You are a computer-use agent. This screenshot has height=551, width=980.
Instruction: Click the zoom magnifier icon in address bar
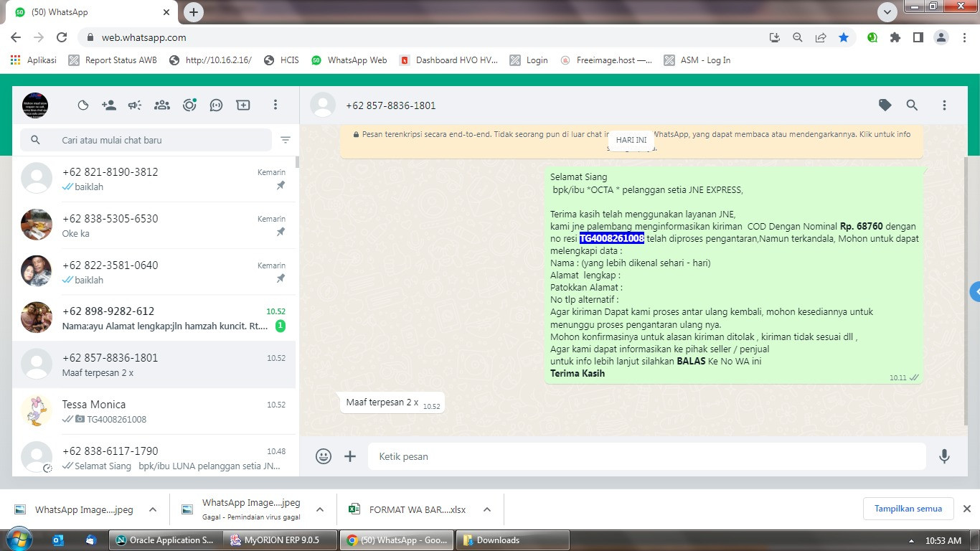click(797, 37)
